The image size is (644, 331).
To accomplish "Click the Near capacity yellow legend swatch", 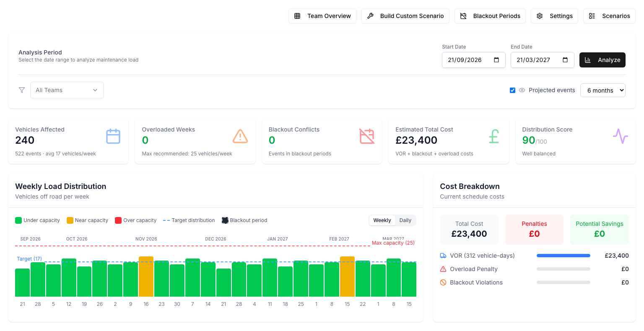I will [x=70, y=220].
